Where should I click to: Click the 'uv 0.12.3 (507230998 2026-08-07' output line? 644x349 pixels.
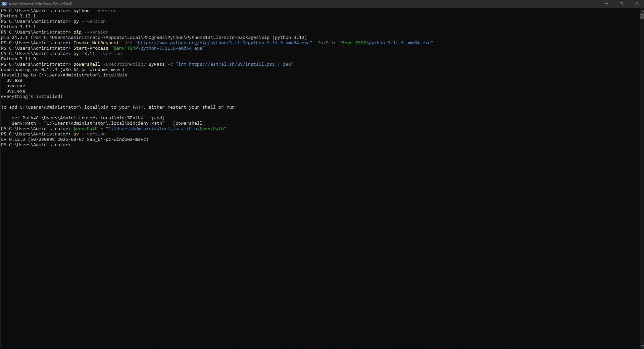(75, 139)
